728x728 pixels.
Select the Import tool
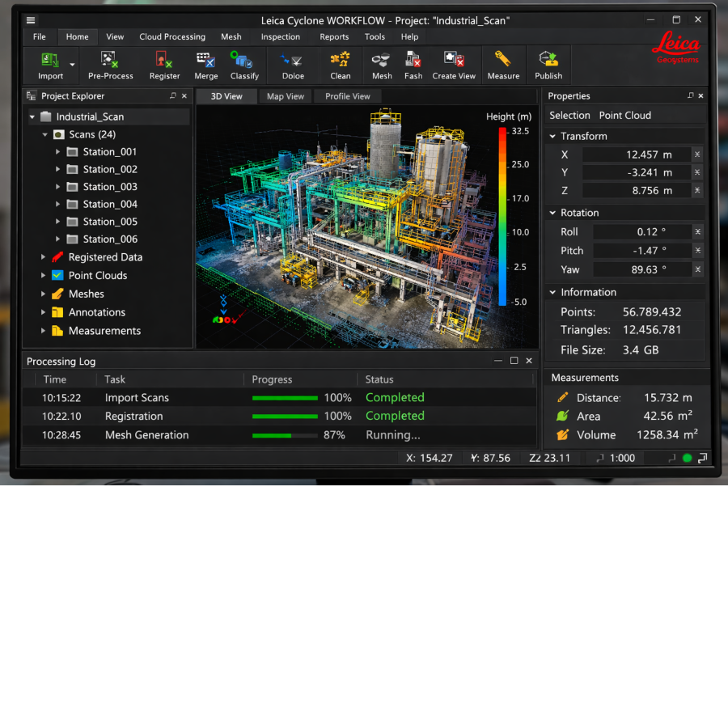50,65
